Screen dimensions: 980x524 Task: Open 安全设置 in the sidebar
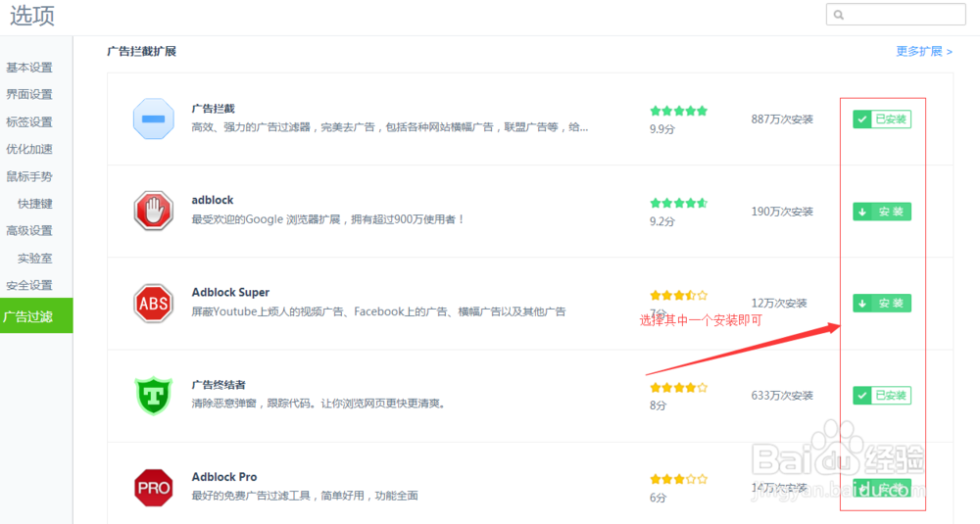coord(29,285)
